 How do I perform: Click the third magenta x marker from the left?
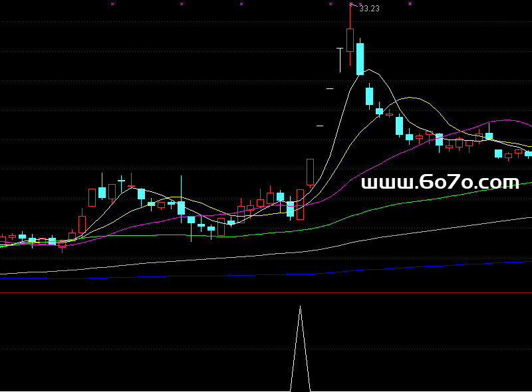(x=241, y=4)
